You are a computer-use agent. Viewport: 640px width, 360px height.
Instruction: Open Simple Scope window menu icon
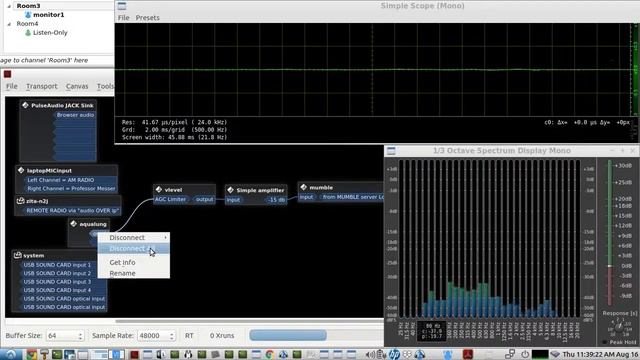[122, 6]
